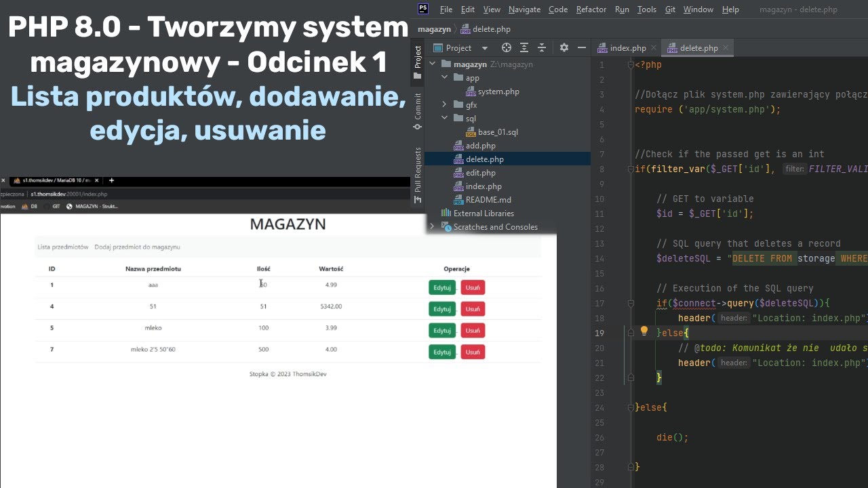Click Usuń button for item aaa

coord(473,287)
